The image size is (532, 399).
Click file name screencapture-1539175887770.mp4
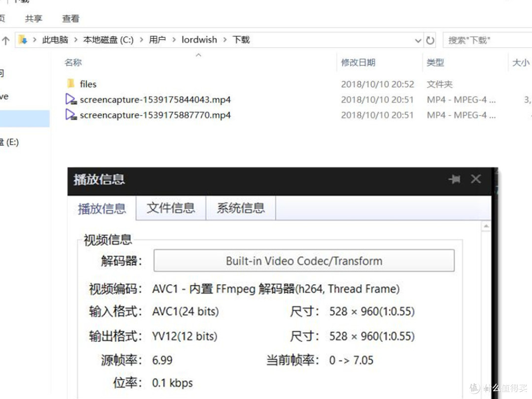(x=155, y=115)
